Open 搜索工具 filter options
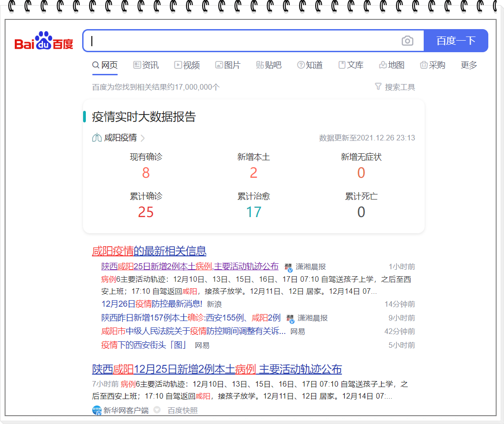The height and width of the screenshot is (424, 504). (x=395, y=87)
